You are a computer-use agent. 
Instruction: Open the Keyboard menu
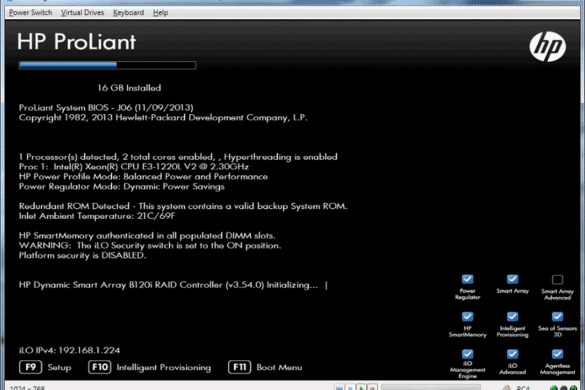click(128, 13)
